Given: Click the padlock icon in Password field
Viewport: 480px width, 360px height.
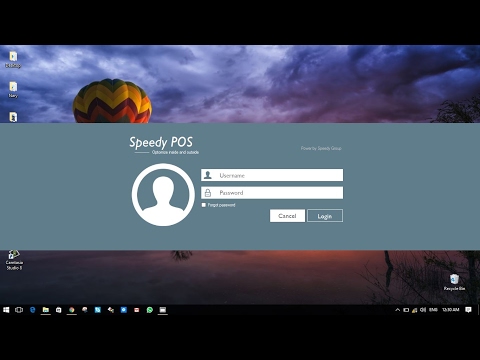Looking at the screenshot, I should 208,193.
